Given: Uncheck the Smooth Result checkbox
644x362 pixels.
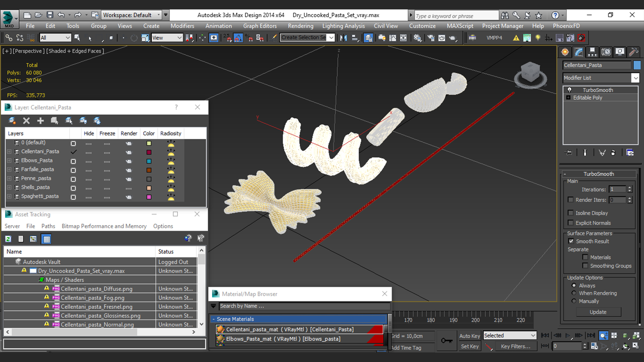Looking at the screenshot, I should [571, 241].
